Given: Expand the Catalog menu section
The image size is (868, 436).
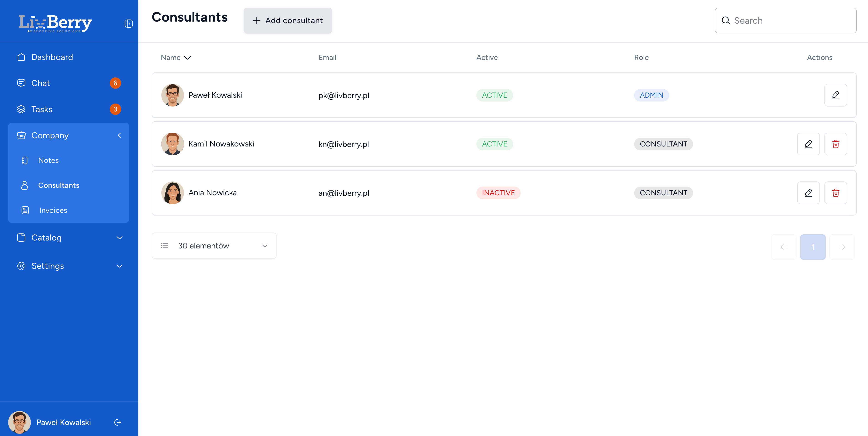Looking at the screenshot, I should 119,238.
